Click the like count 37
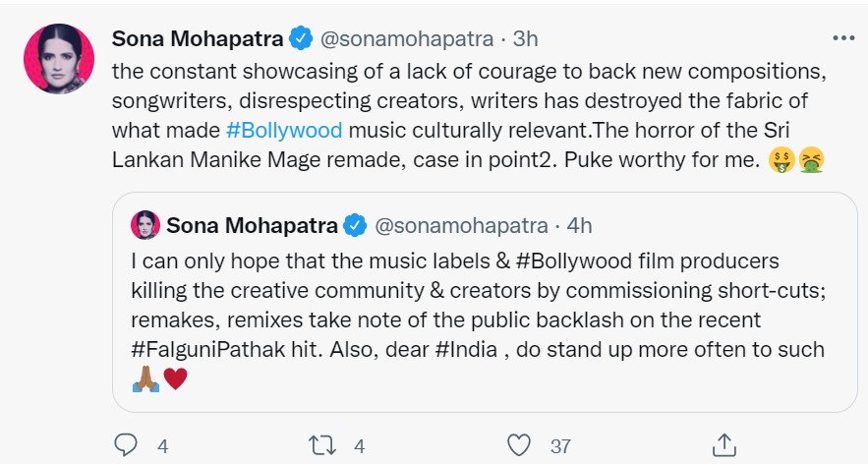Screen dimensions: 868x464 [x=560, y=445]
